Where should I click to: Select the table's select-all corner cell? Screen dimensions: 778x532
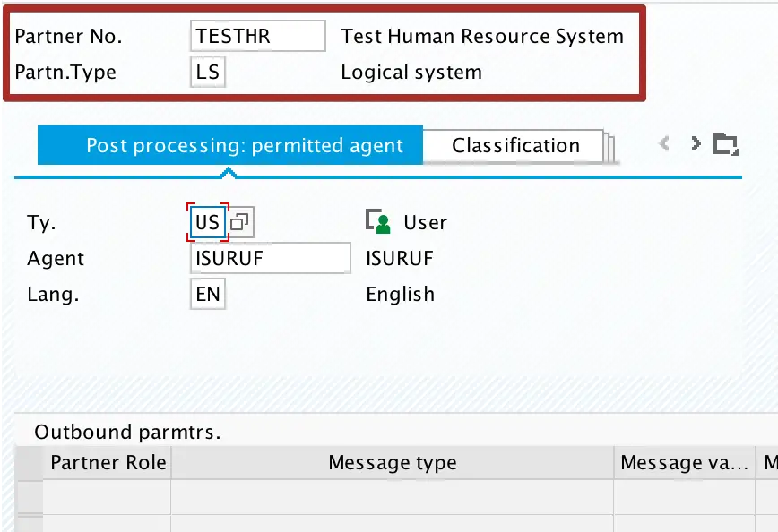30,462
